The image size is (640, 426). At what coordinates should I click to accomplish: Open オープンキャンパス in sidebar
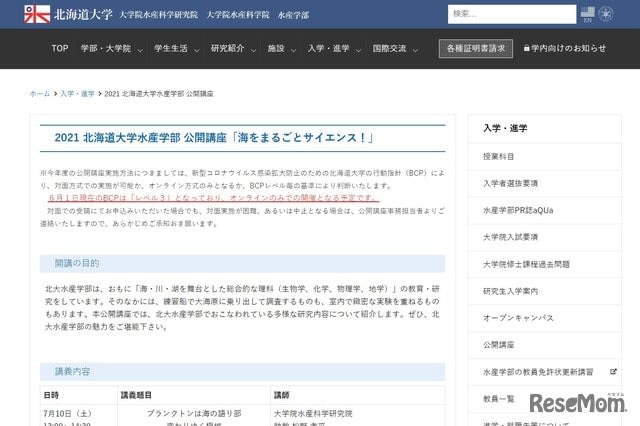tap(518, 318)
